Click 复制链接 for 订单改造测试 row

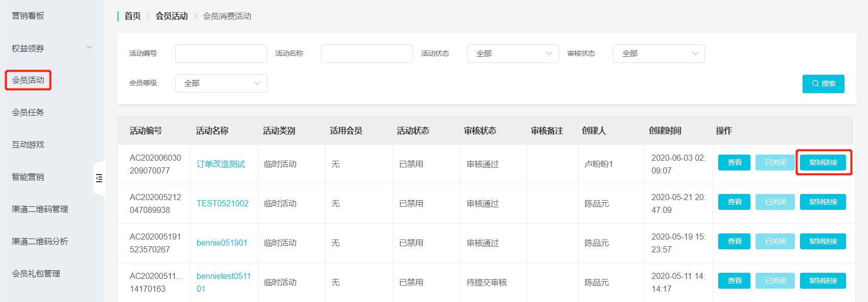[x=823, y=163]
